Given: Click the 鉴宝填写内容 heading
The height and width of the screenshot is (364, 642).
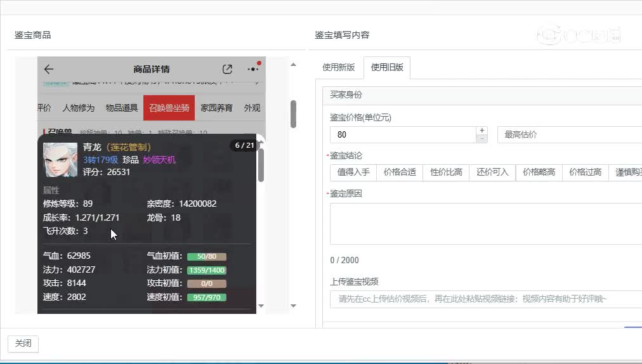Looking at the screenshot, I should click(x=343, y=35).
